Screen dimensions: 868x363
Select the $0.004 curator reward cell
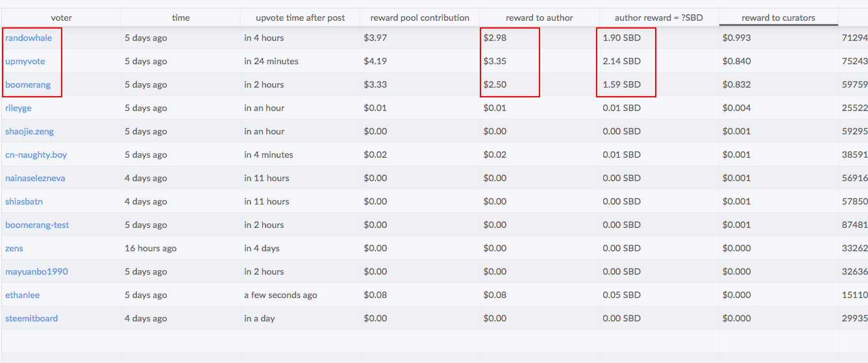coord(778,108)
